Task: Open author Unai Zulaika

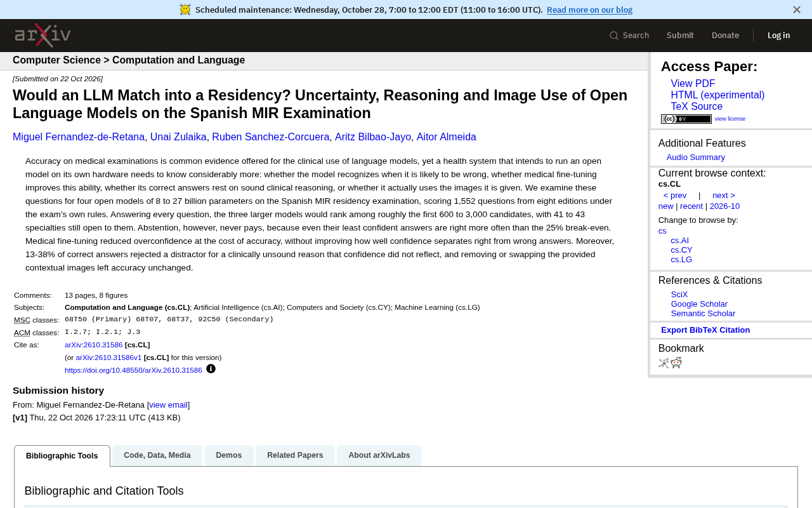Action: pyautogui.click(x=178, y=137)
